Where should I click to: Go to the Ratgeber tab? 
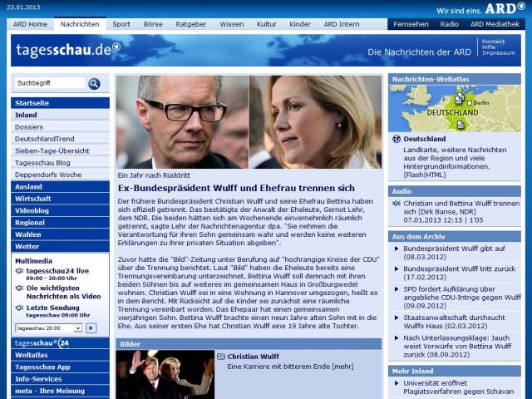click(191, 24)
